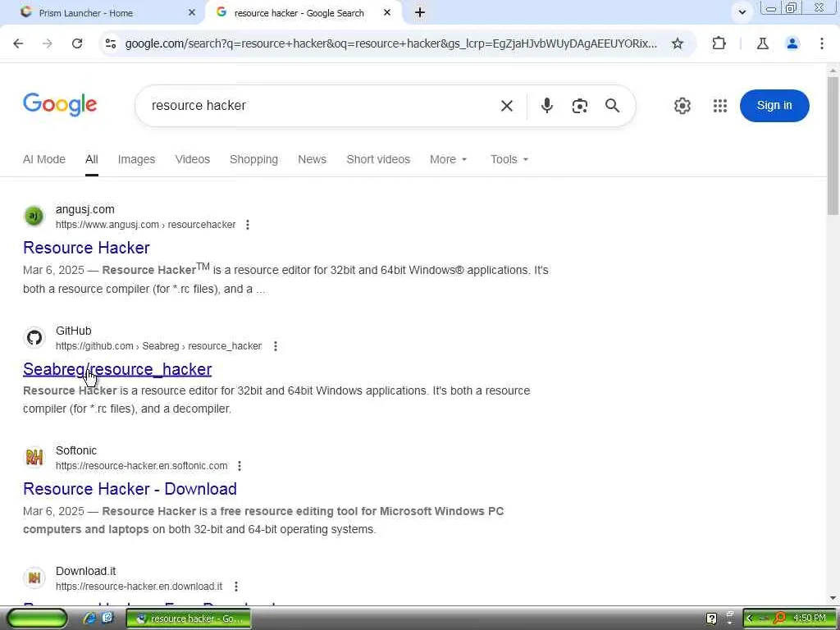This screenshot has height=630, width=840.
Task: Open a new browser tab
Action: (x=420, y=12)
